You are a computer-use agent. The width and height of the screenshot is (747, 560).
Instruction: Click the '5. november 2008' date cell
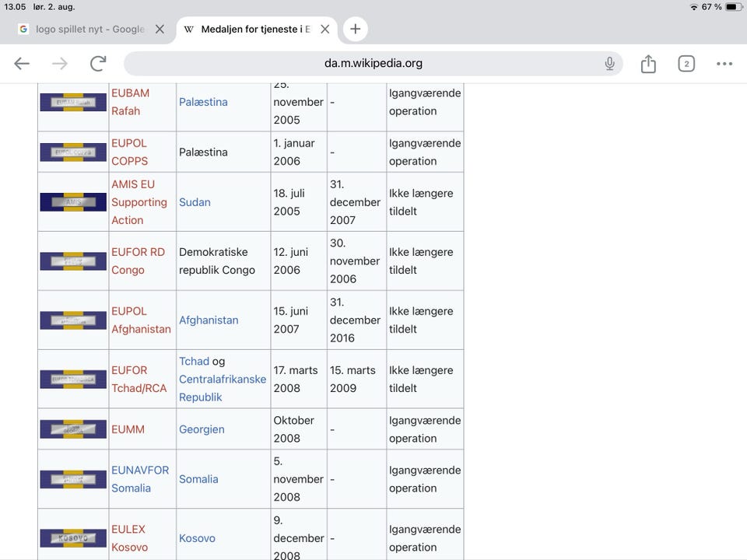[x=298, y=479]
